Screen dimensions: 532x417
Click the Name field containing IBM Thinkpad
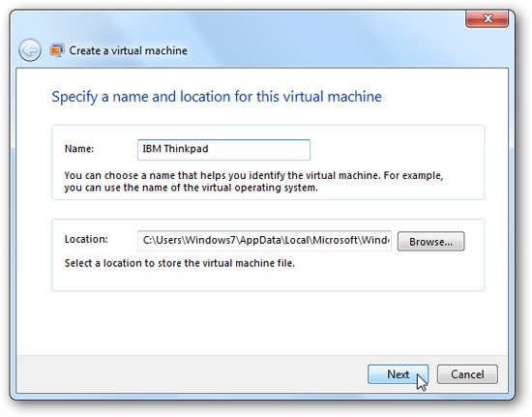coord(223,150)
